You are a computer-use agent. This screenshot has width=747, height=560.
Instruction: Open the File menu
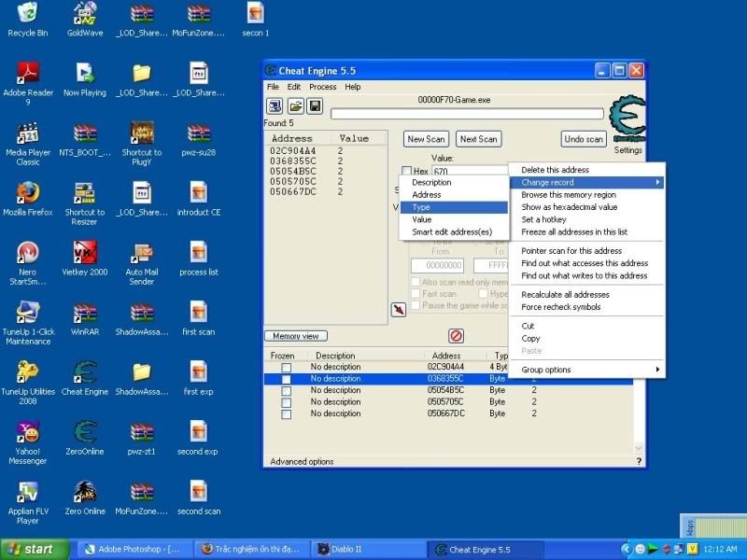coord(273,87)
